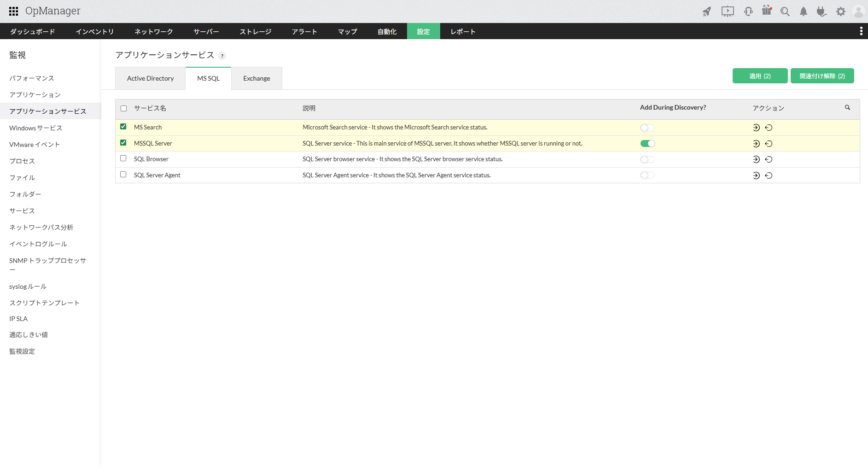Click the magnifier search icon in top header

(x=785, y=12)
